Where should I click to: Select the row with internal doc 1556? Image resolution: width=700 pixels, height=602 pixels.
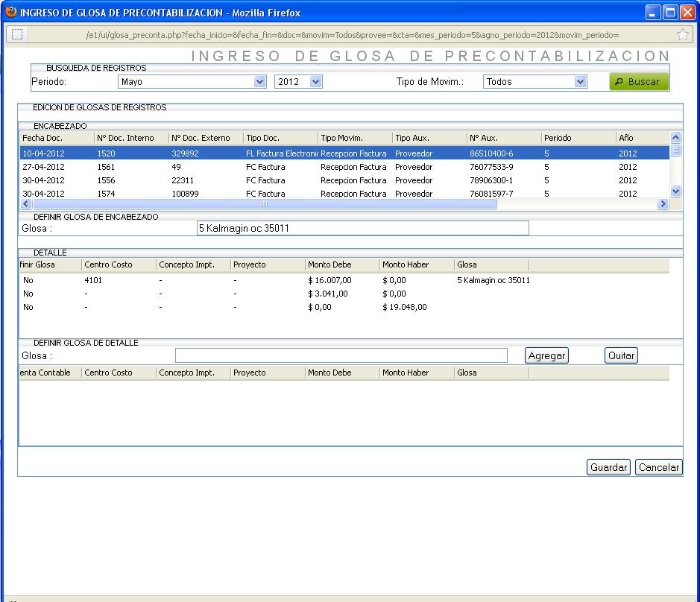pos(344,180)
